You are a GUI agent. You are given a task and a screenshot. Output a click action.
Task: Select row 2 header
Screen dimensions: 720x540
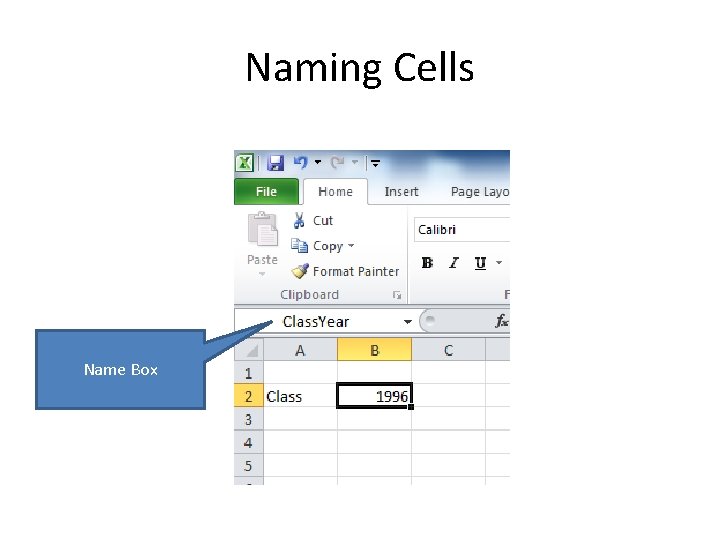(249, 396)
